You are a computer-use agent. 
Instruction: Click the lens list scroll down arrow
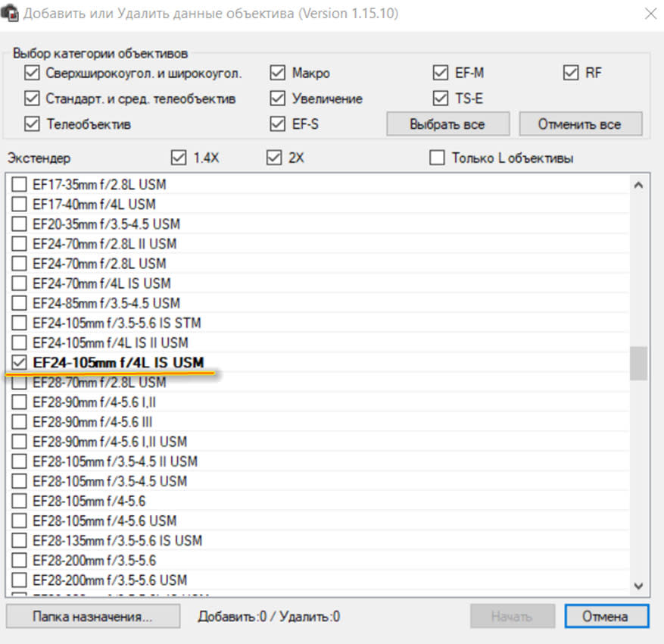tap(638, 586)
